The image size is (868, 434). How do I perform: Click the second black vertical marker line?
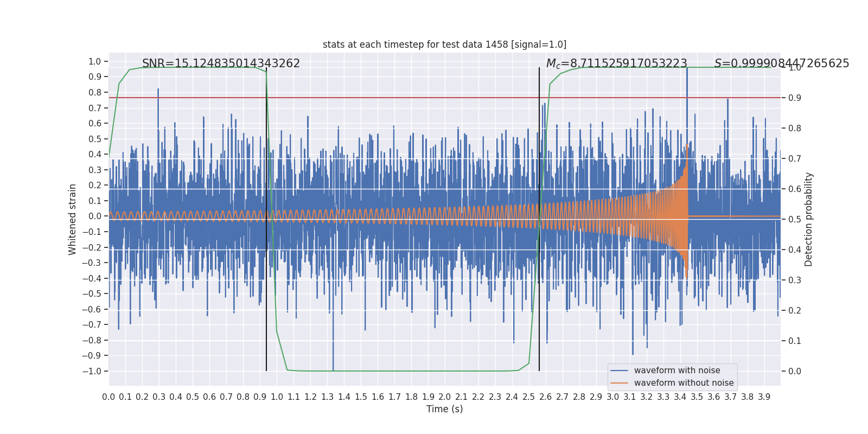[x=539, y=219]
